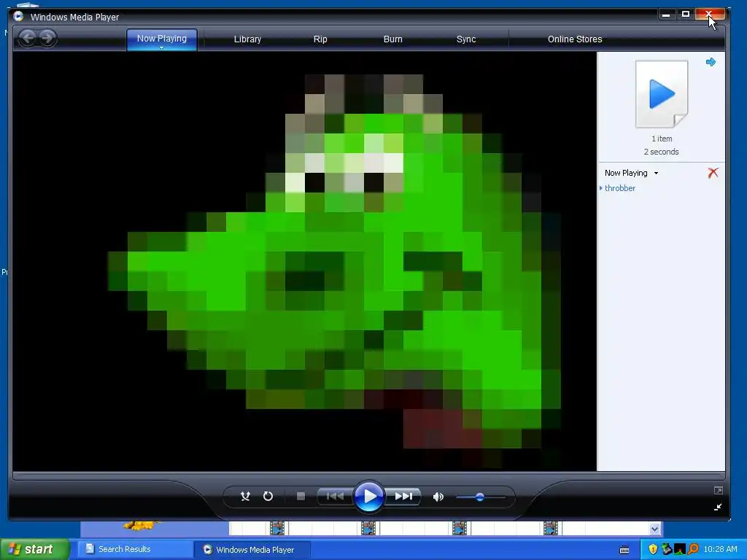The height and width of the screenshot is (560, 747).
Task: Minimize the Windows Media Player window
Action: point(666,15)
